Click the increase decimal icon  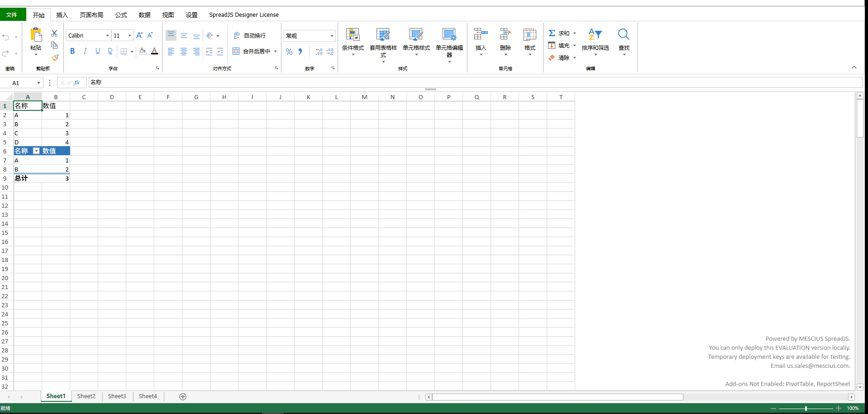pos(319,52)
